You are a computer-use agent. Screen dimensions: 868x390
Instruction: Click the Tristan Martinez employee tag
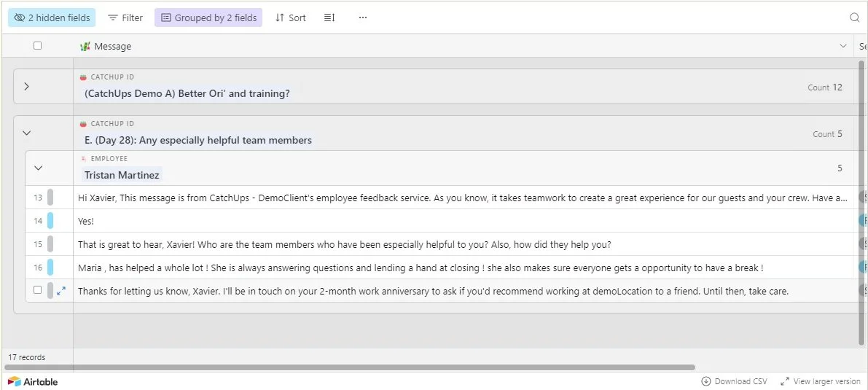tap(122, 175)
